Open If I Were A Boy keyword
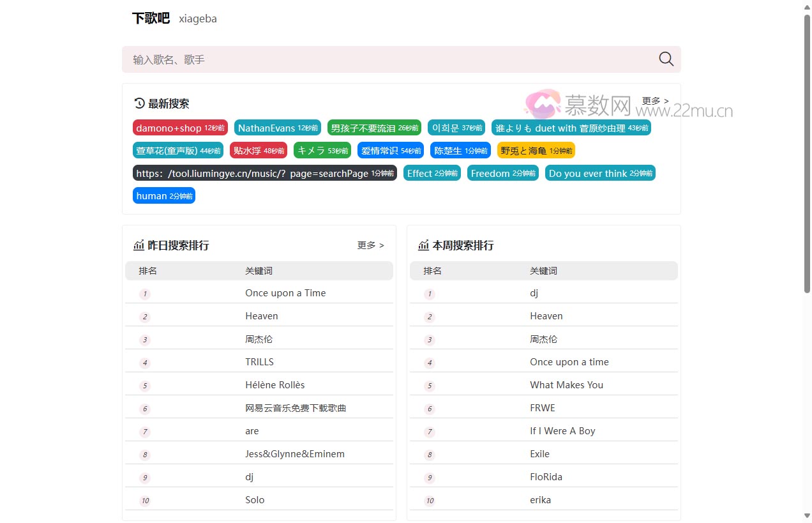 coord(562,431)
